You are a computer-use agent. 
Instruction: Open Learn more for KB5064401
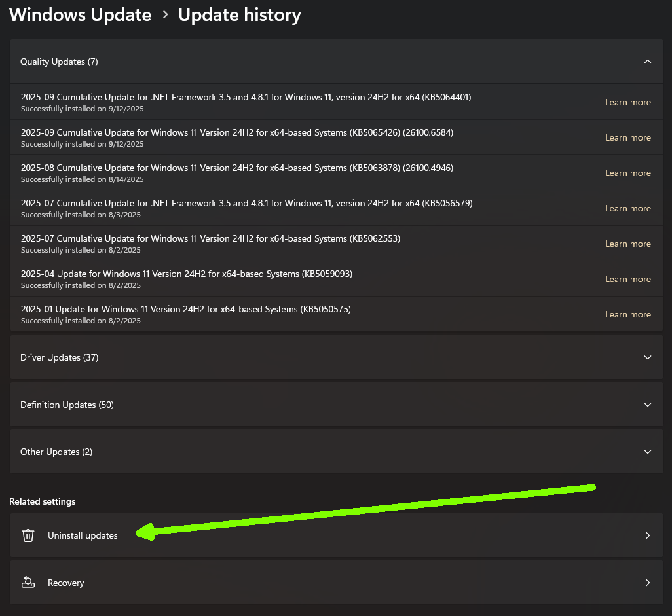pyautogui.click(x=628, y=102)
